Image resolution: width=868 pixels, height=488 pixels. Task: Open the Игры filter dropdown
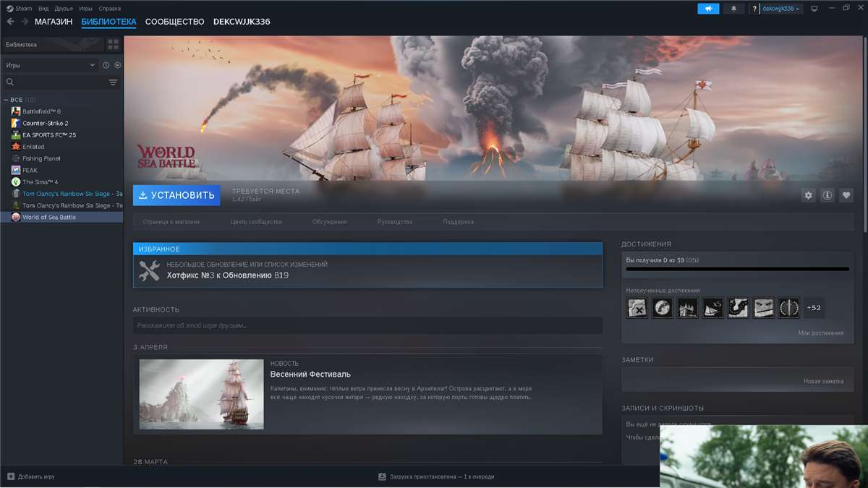point(51,65)
